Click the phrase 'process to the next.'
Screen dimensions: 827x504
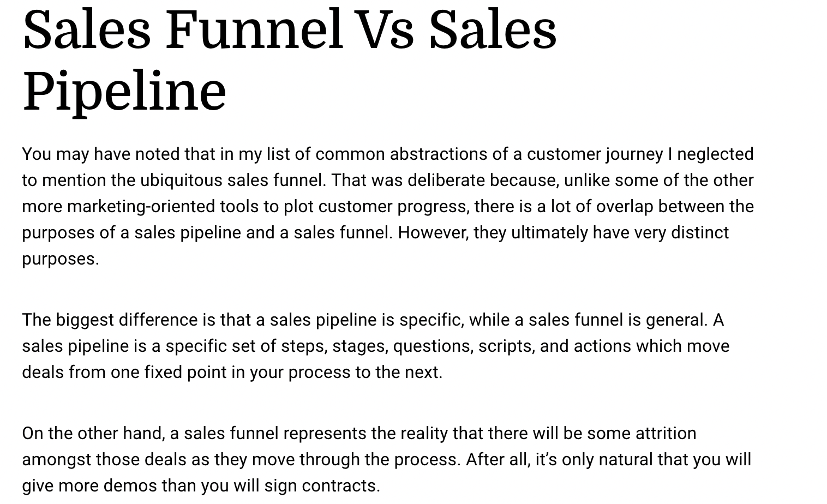365,373
